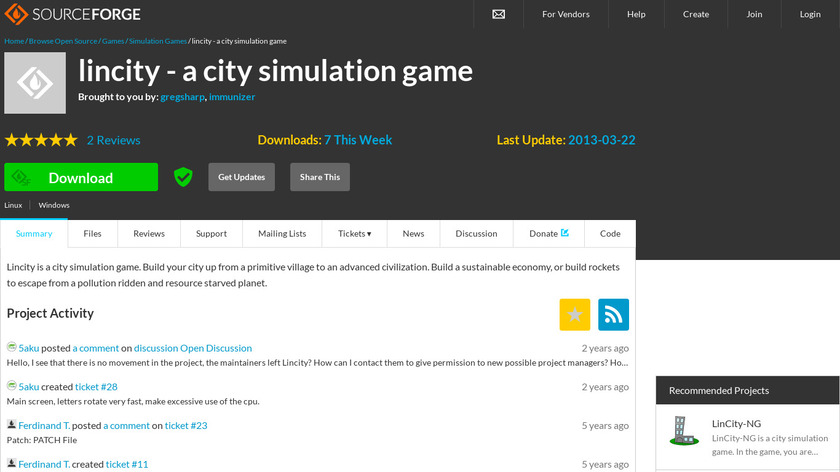840x472 pixels.
Task: Open the Discussion tab
Action: pyautogui.click(x=476, y=234)
